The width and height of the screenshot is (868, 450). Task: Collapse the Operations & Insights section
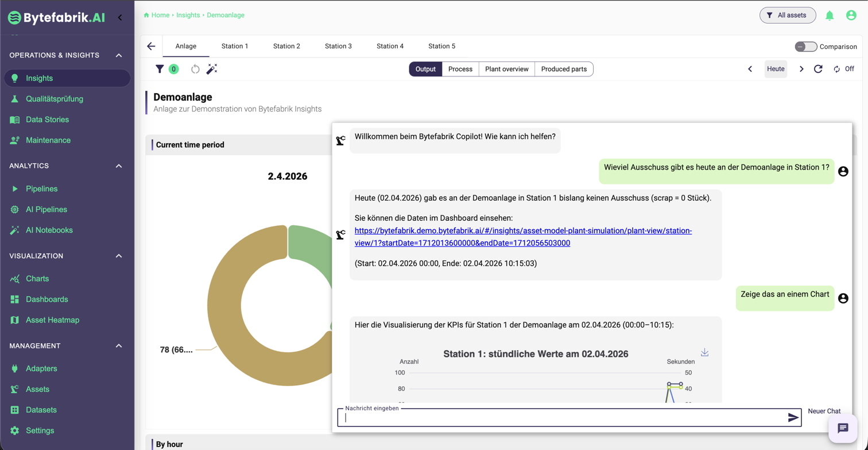point(119,55)
